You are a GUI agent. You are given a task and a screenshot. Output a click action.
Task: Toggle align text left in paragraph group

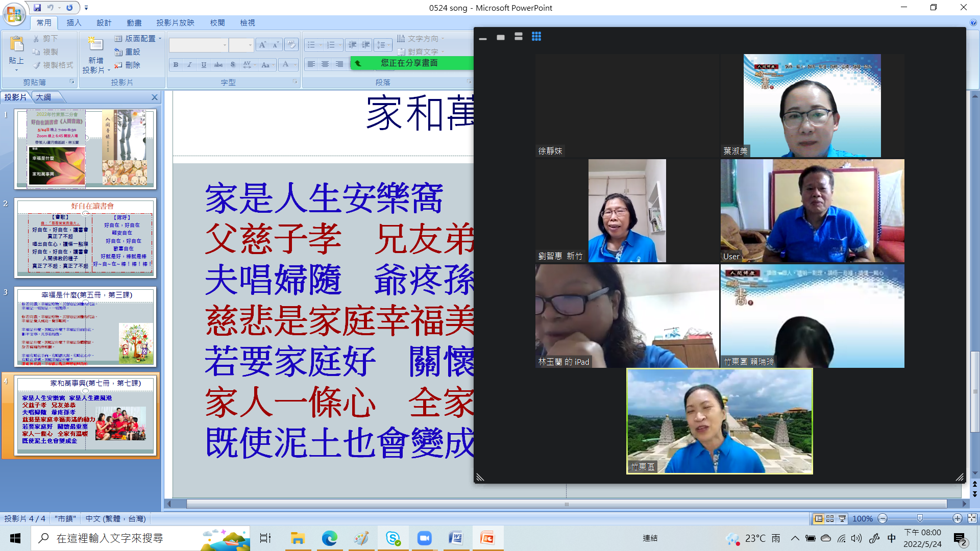point(311,64)
